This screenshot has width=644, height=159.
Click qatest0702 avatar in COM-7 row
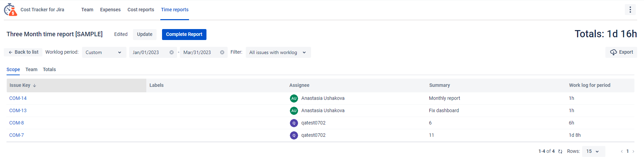[x=294, y=135]
